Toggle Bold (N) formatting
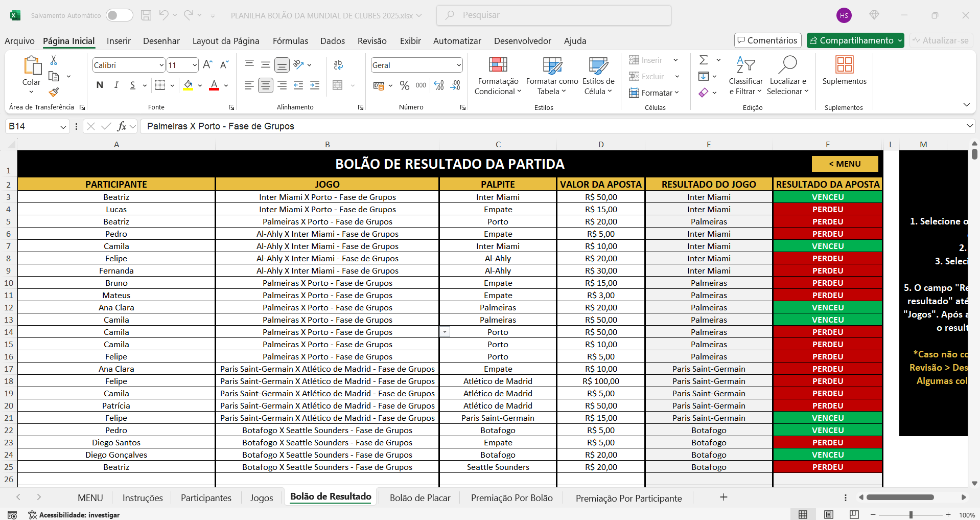The width and height of the screenshot is (980, 520). pos(100,85)
